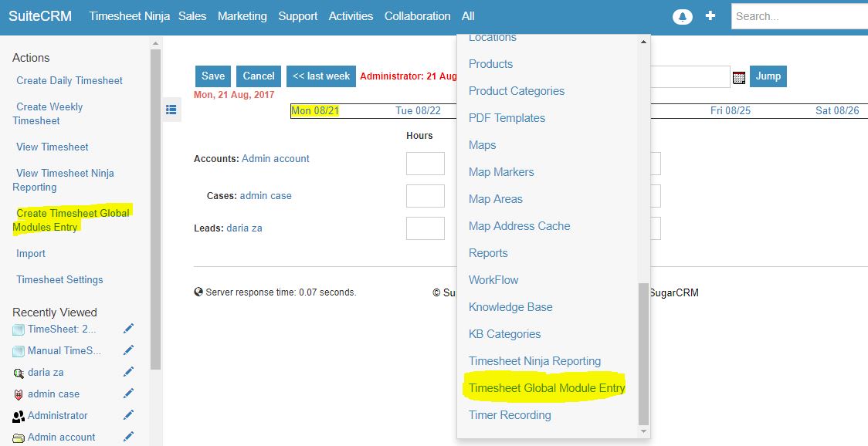Open the daria za lead link
This screenshot has width=868, height=446.
[244, 228]
